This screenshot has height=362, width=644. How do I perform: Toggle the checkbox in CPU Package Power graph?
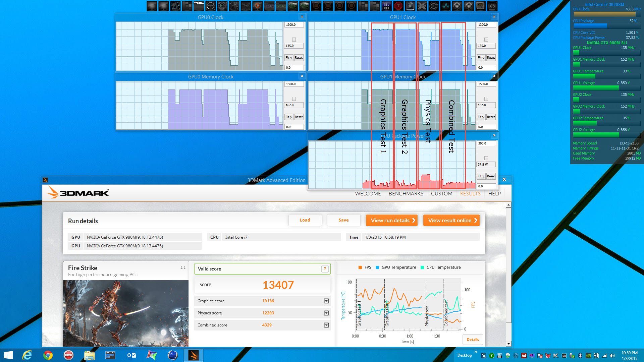pos(486,158)
